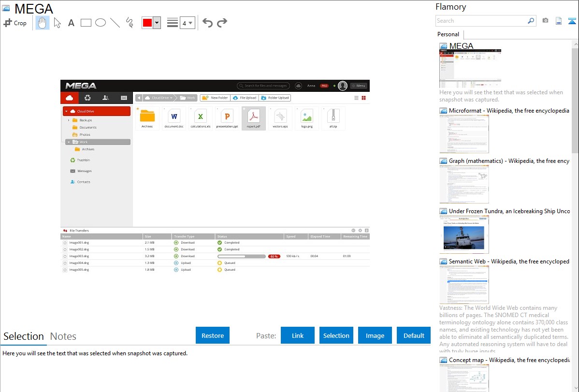This screenshot has width=579, height=392.
Task: Open the color picker dropdown arrow
Action: coord(157,23)
